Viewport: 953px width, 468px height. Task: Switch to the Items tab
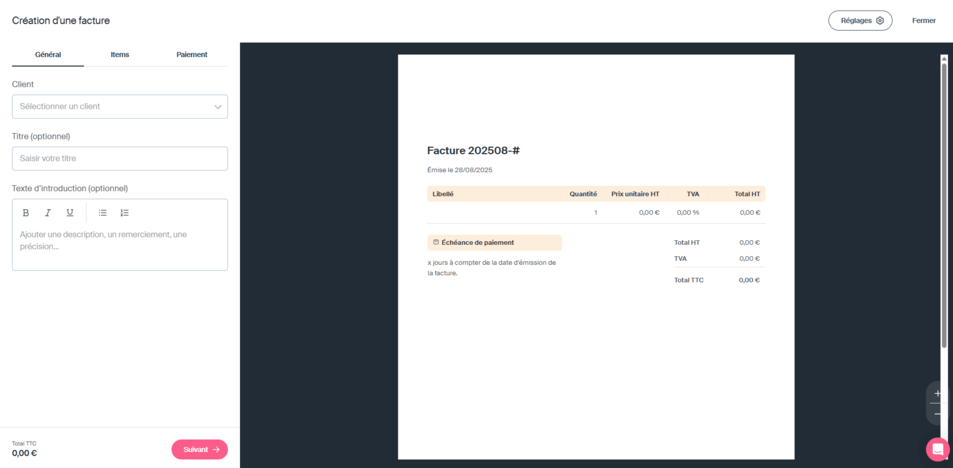click(120, 54)
